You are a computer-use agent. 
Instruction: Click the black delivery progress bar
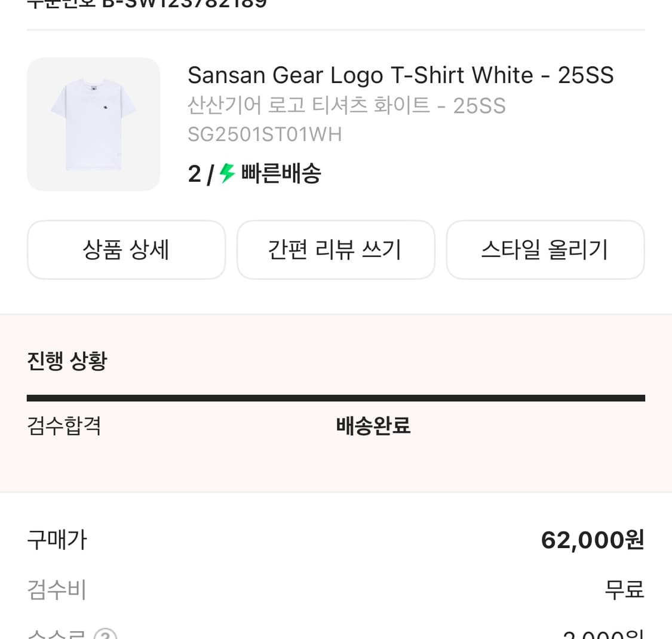point(336,398)
